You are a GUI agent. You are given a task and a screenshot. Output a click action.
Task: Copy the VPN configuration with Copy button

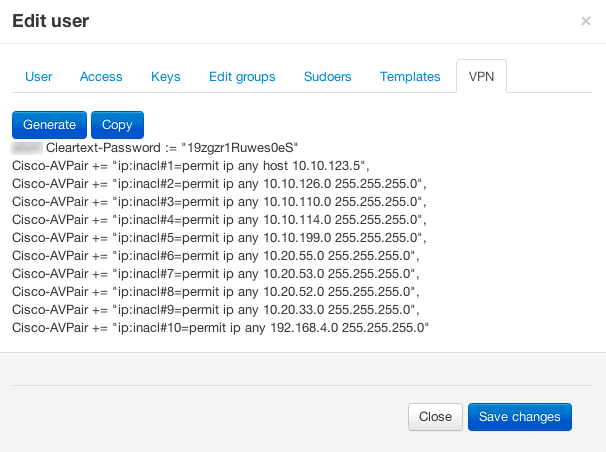click(117, 125)
